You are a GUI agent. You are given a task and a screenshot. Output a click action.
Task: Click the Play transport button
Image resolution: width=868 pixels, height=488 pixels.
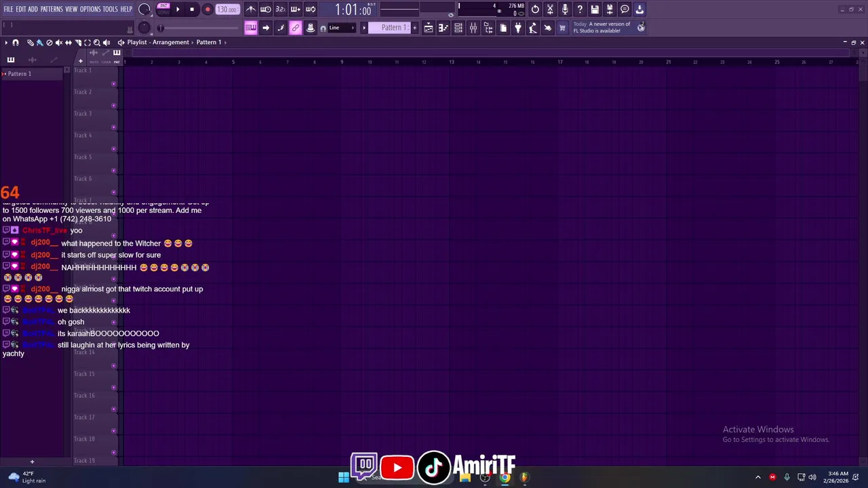pyautogui.click(x=178, y=9)
